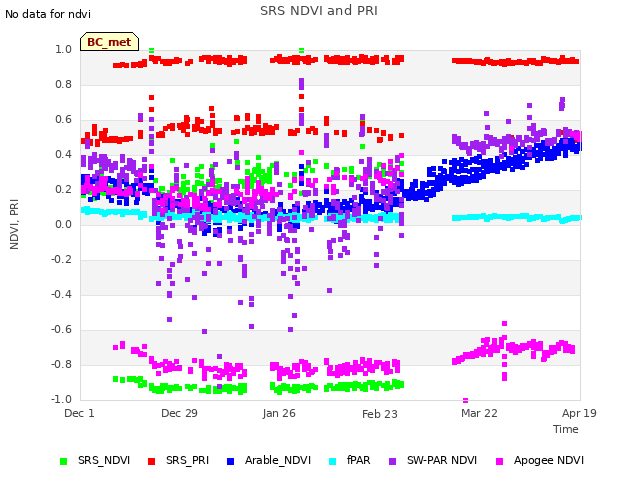Click the -0.4 y-axis tick label
Image resolution: width=640 pixels, height=480 pixels.
pyautogui.click(x=61, y=294)
